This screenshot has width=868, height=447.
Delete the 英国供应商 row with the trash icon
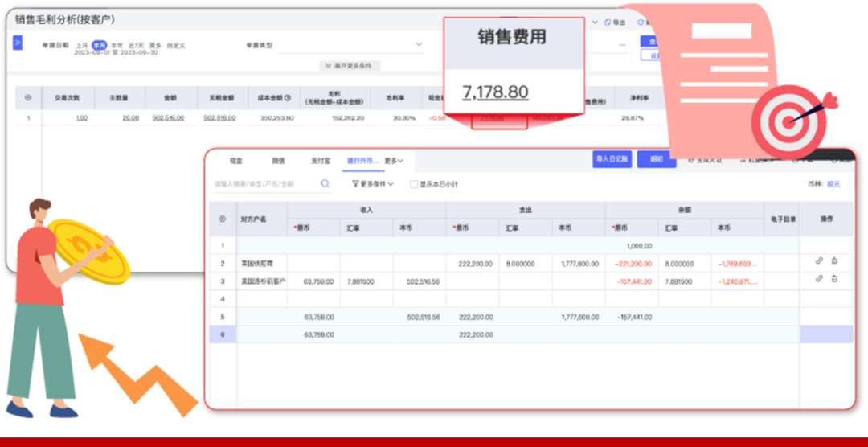click(834, 261)
